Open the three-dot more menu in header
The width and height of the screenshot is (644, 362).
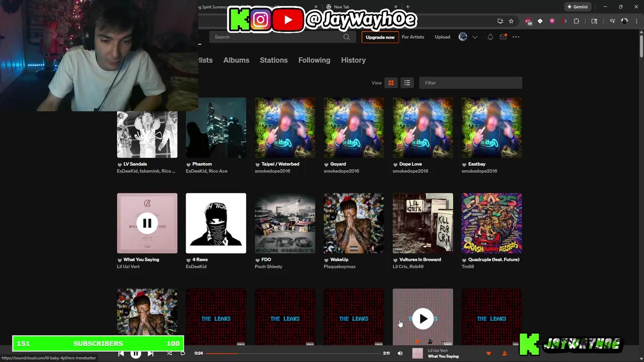pos(516,37)
